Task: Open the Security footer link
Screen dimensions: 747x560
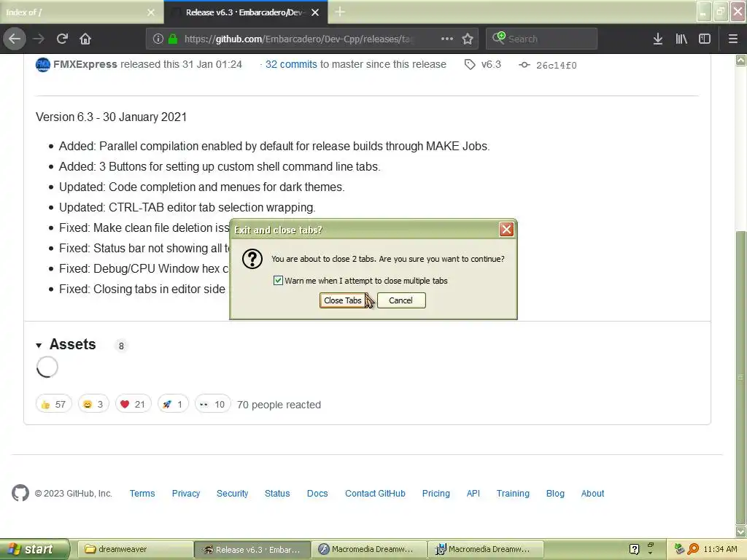Action: [x=233, y=494]
